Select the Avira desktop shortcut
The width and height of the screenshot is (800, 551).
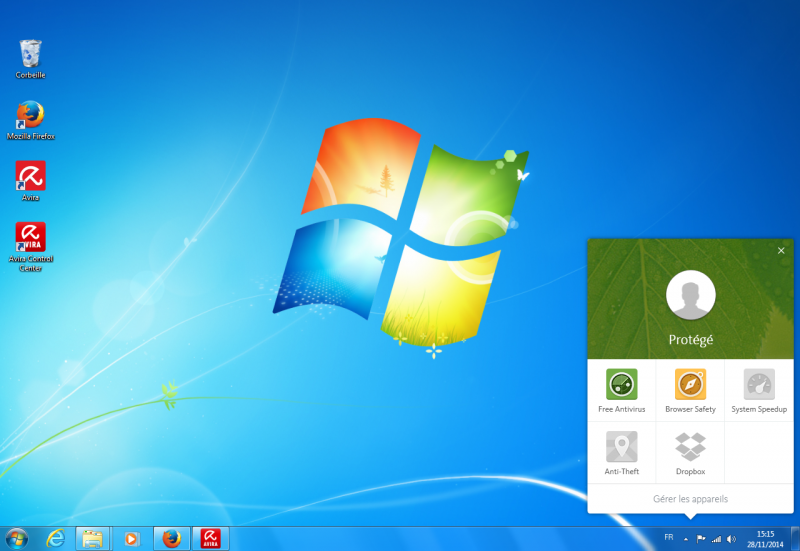tap(31, 181)
